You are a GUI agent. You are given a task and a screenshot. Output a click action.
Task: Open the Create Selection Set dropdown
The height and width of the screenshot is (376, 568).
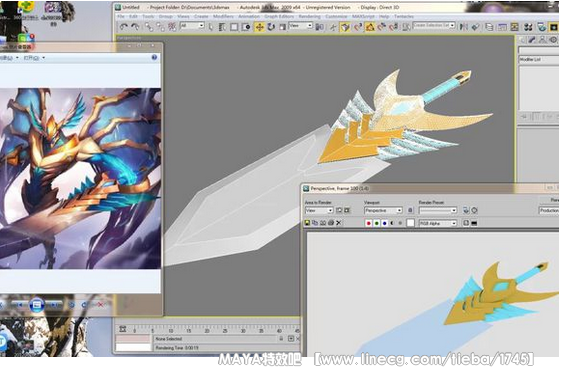pyautogui.click(x=434, y=26)
